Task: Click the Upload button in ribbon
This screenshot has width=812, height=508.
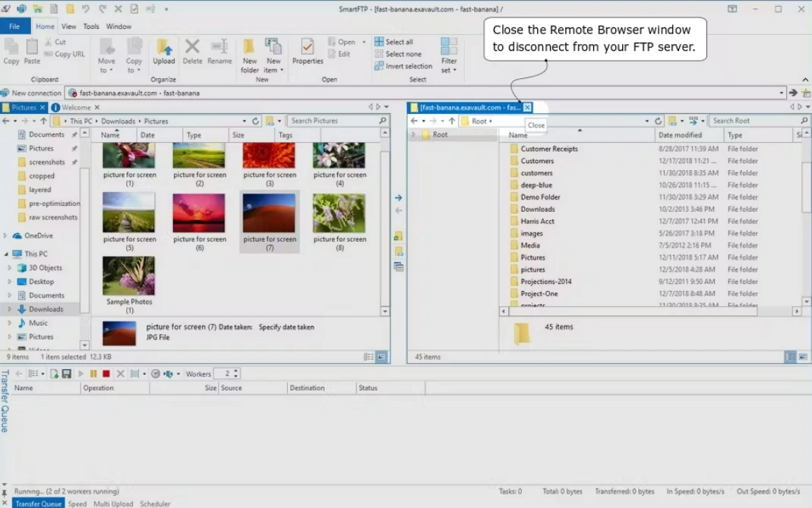Action: click(163, 52)
